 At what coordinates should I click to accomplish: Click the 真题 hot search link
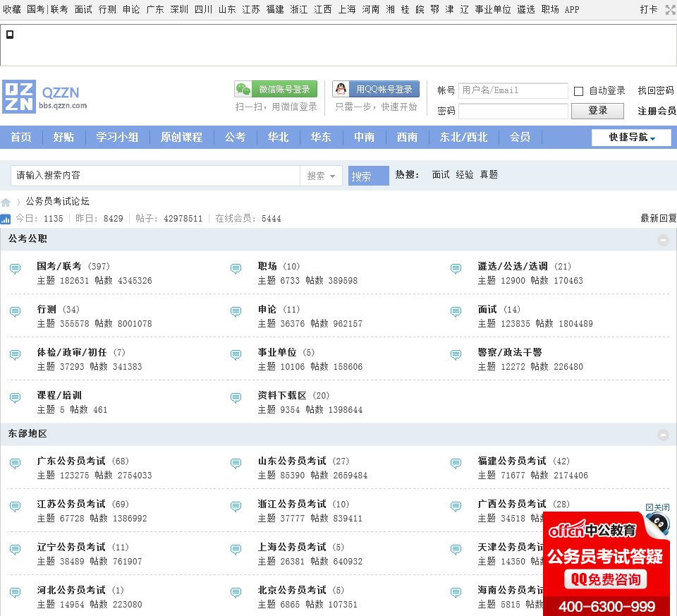[489, 174]
